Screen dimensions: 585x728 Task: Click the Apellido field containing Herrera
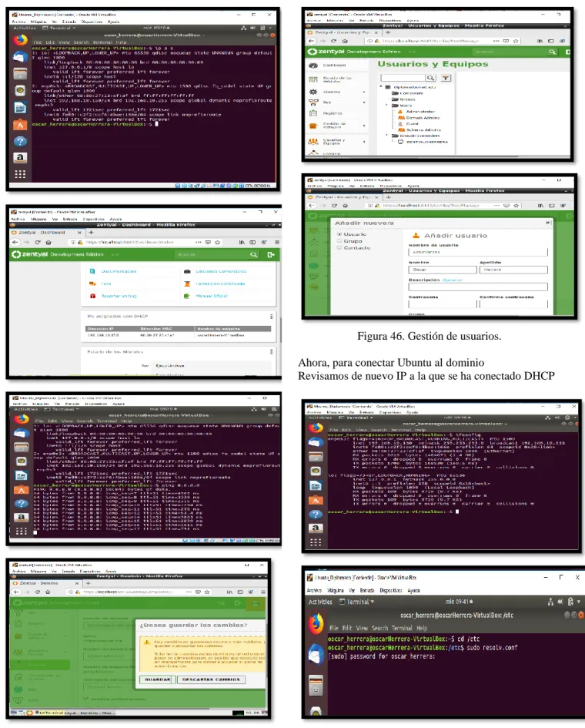(x=513, y=270)
